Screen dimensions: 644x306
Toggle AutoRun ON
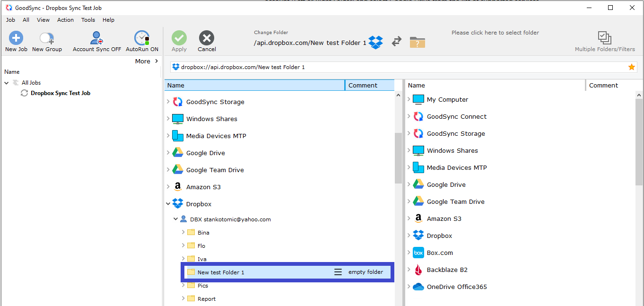pos(142,38)
